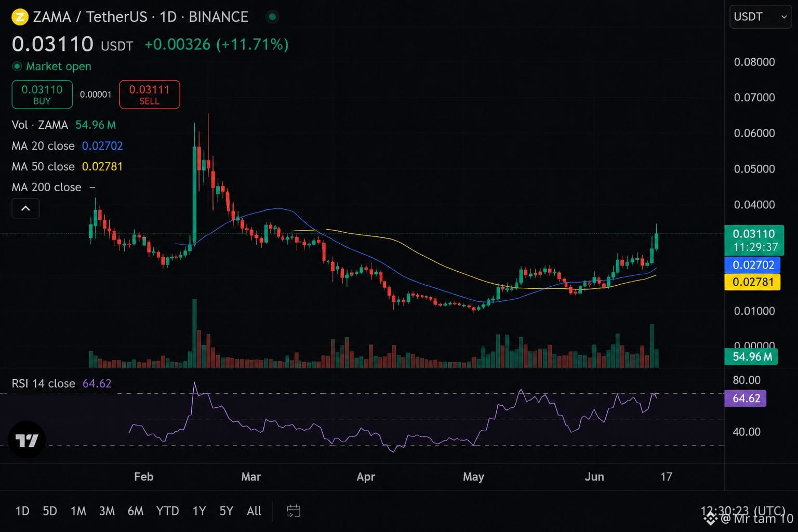Select the 1Y time range
The width and height of the screenshot is (798, 532).
(x=199, y=511)
